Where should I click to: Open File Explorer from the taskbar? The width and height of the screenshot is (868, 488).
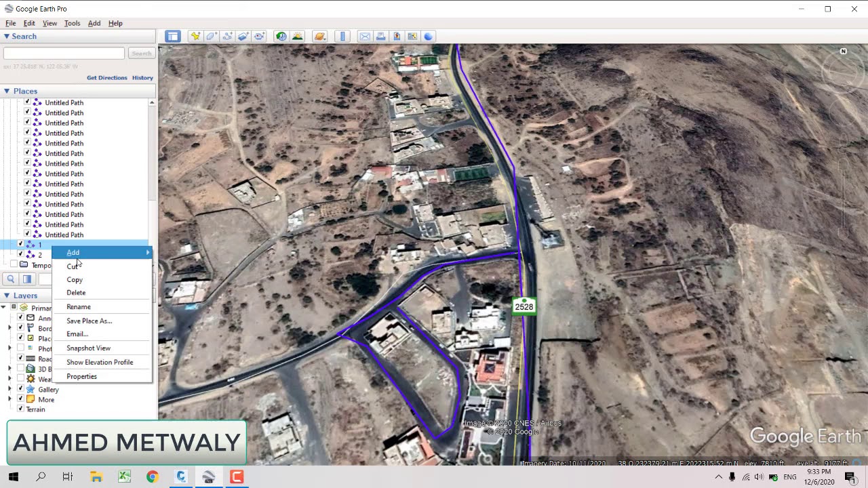(96, 477)
